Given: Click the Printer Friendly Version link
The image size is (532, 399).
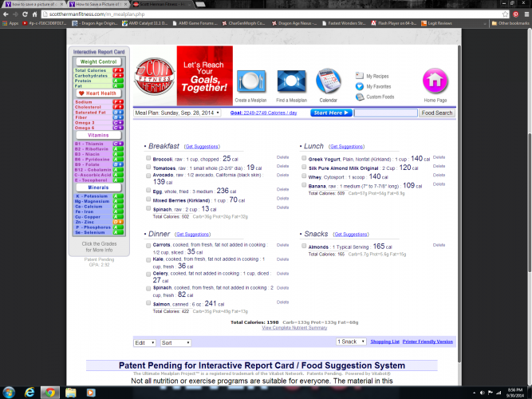Looking at the screenshot, I should click(x=427, y=342).
